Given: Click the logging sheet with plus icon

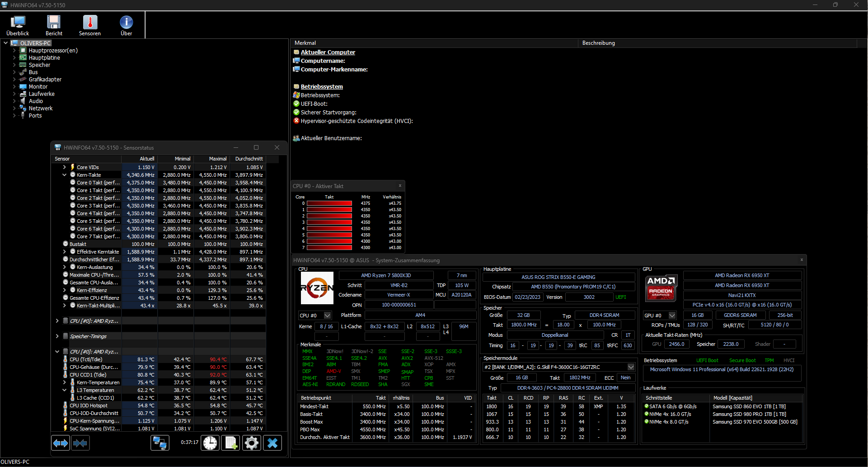Looking at the screenshot, I should pos(231,443).
